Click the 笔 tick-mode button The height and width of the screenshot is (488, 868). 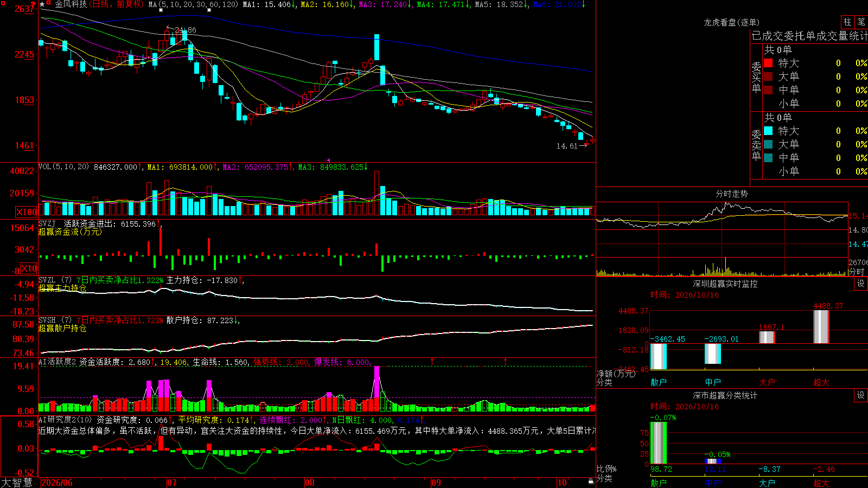[x=861, y=22]
